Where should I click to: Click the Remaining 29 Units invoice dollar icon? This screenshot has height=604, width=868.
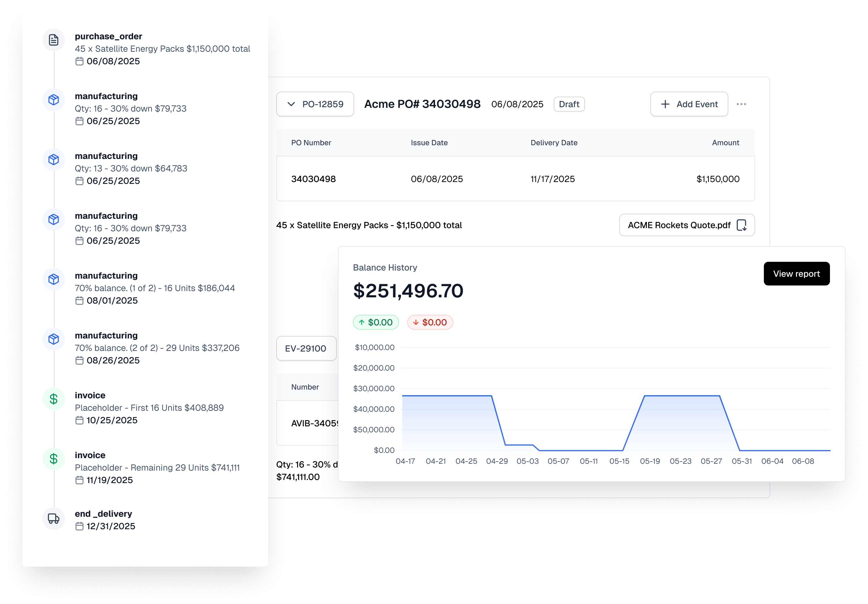[54, 458]
